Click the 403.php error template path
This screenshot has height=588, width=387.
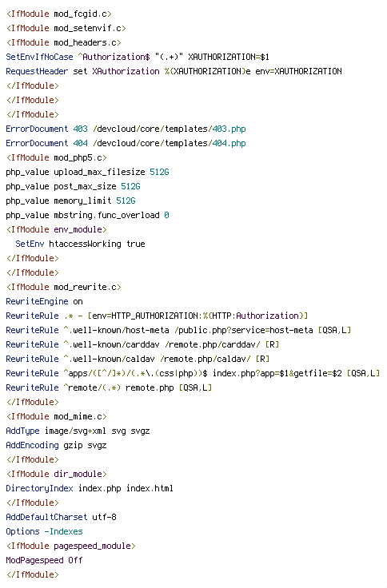170,129
